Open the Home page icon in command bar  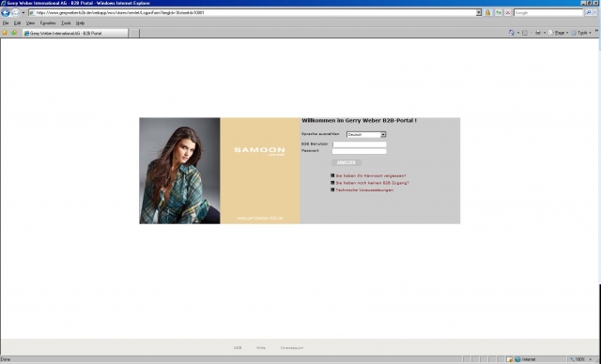[511, 33]
